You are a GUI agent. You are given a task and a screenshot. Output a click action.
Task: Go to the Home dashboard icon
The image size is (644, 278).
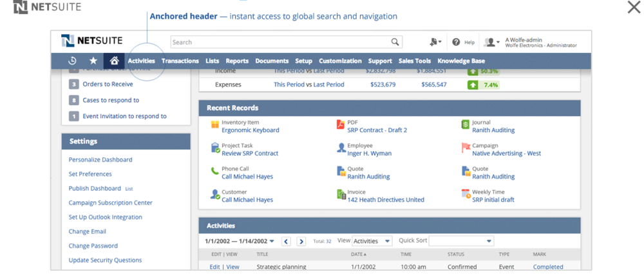coord(114,61)
